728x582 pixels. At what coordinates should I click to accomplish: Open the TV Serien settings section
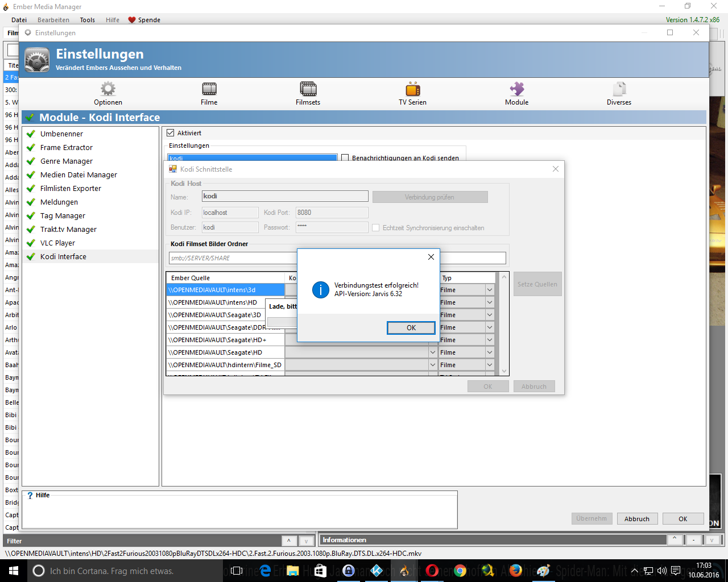click(412, 93)
